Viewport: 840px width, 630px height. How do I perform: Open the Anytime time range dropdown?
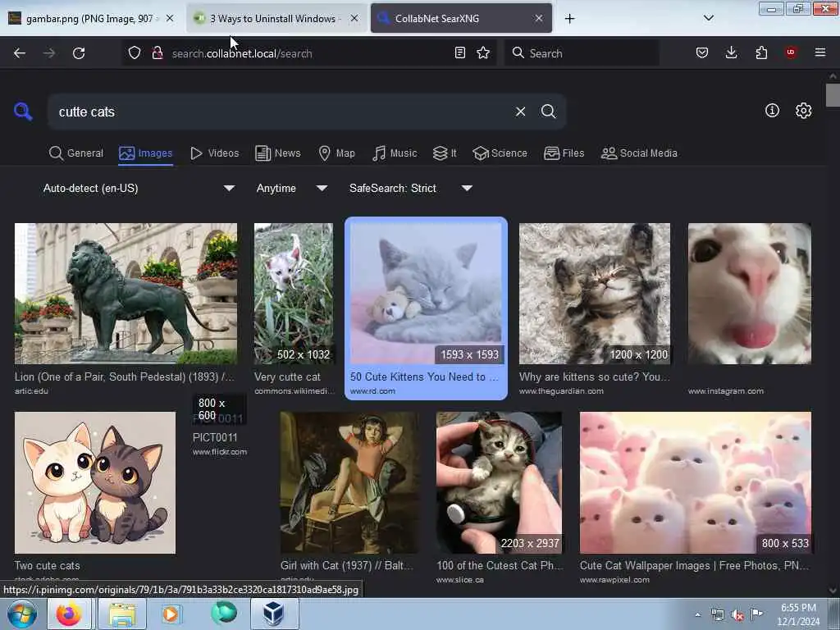click(x=291, y=188)
